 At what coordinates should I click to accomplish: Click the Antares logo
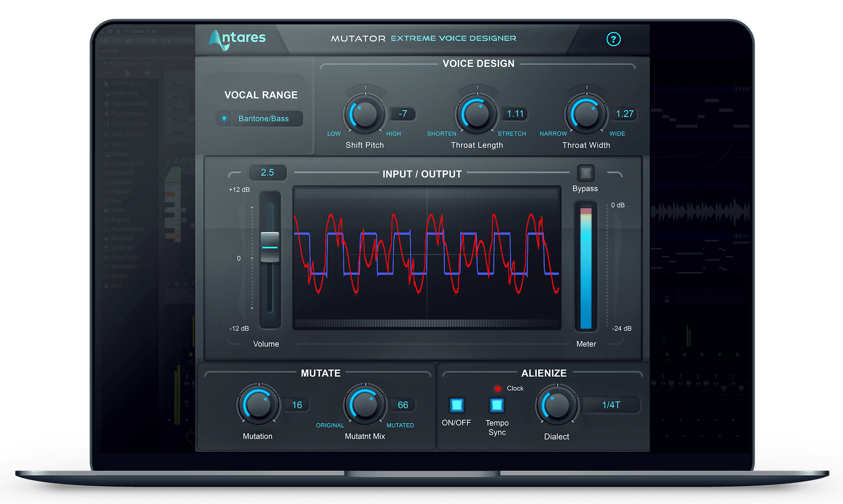click(x=238, y=39)
